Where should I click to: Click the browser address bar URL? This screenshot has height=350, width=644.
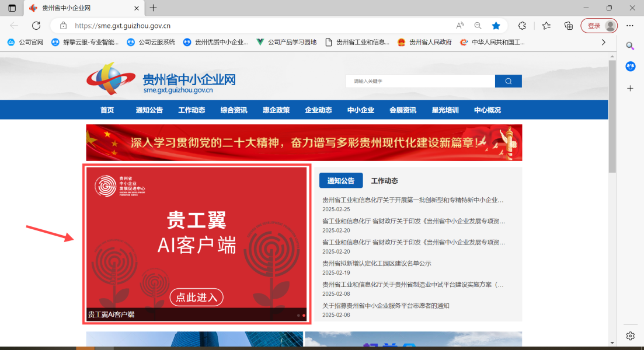point(123,26)
